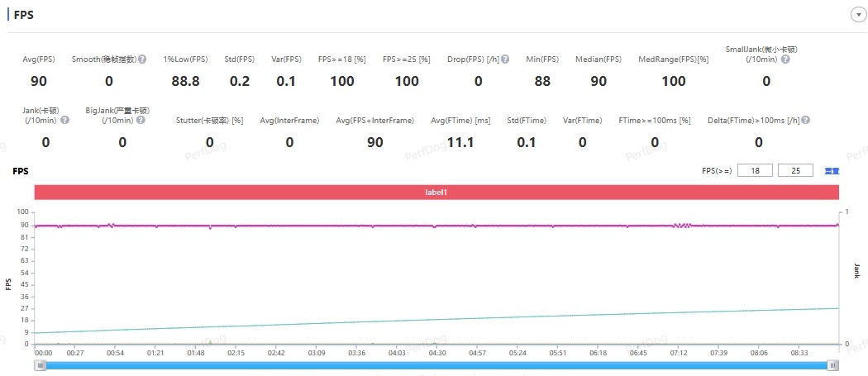
Task: Click the Avg(FTime) [ms] value 11.1
Action: point(460,142)
